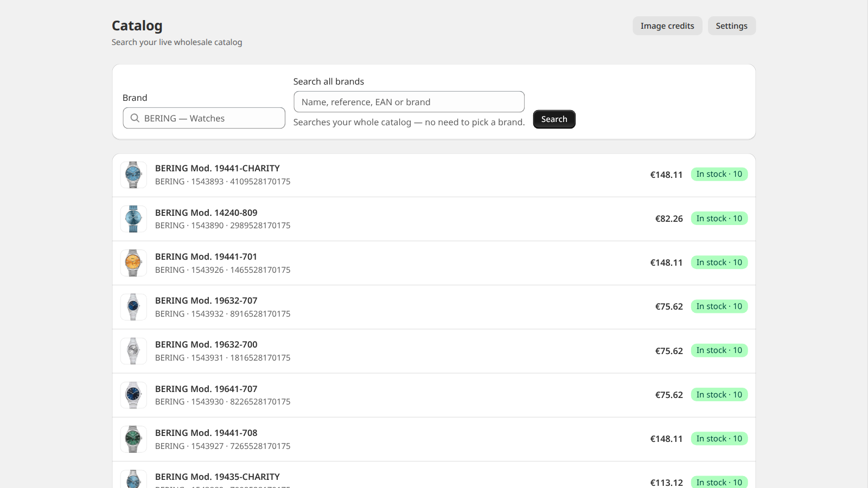868x488 pixels.
Task: Open the Brand selector showing BERING — Watches
Action: click(204, 118)
